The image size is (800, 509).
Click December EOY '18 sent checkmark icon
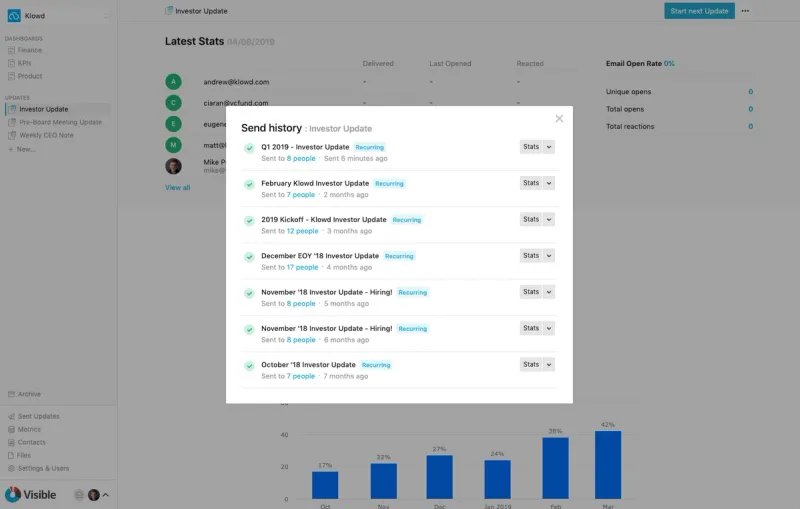point(249,257)
